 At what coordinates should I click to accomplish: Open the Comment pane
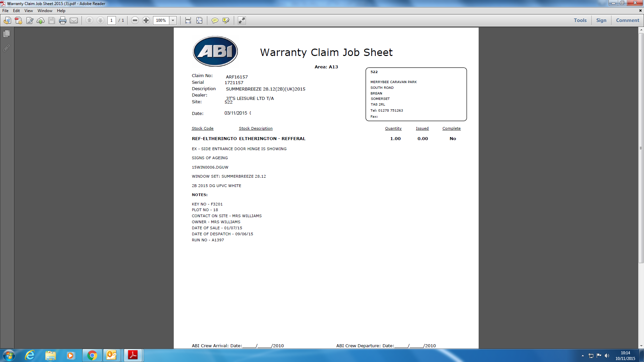(627, 20)
